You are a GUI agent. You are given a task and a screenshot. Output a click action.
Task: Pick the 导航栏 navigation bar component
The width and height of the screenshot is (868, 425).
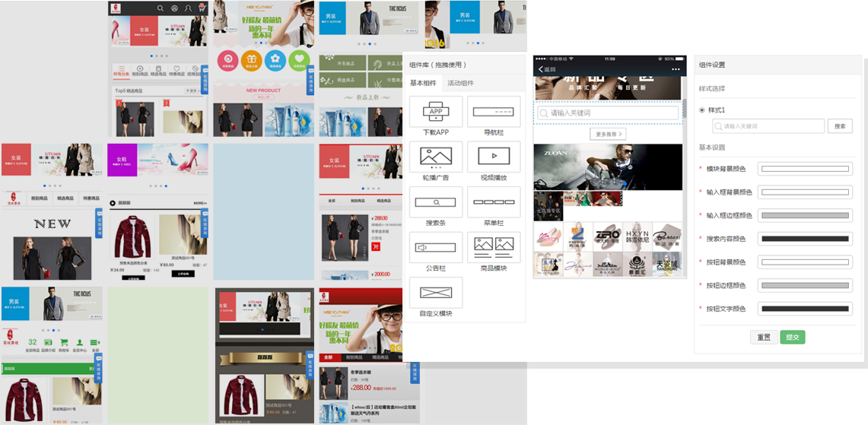[494, 112]
